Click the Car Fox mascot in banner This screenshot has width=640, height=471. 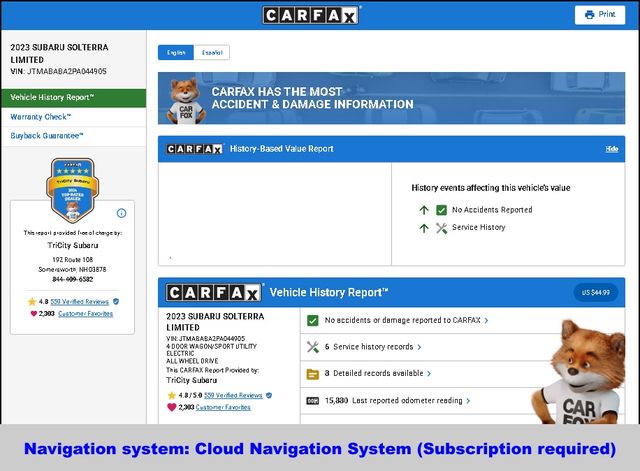(x=186, y=101)
